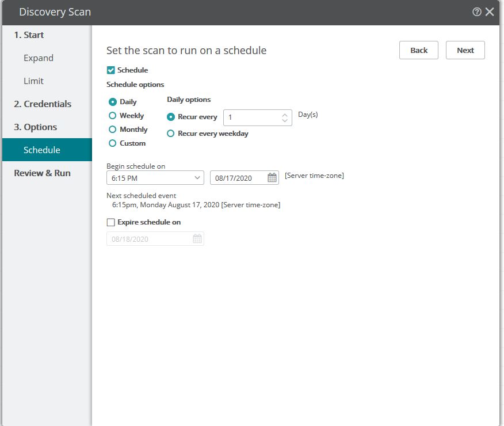Select the Custom schedule option
Viewport: 504px width, 426px height.
pos(113,143)
